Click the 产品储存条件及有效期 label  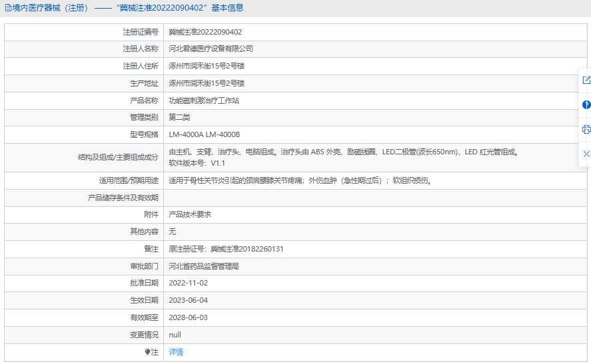123,198
